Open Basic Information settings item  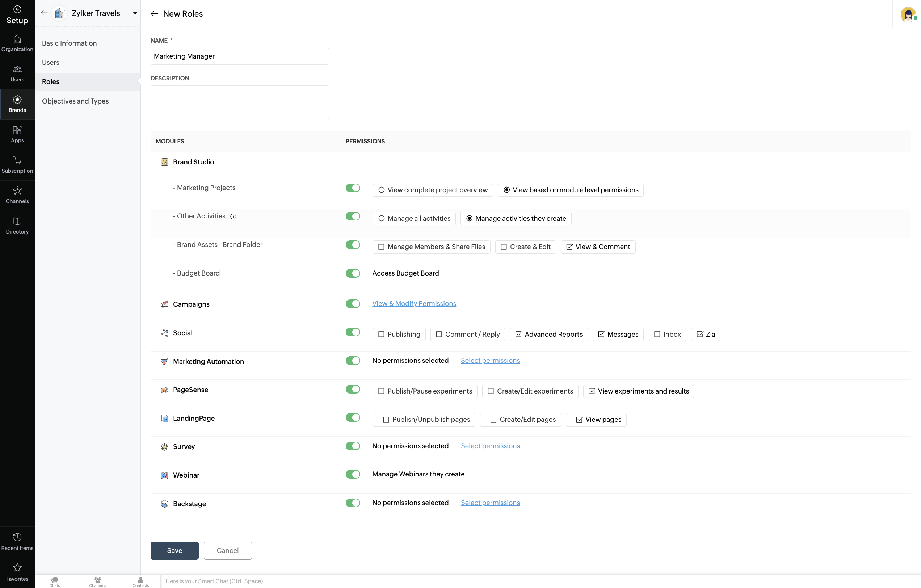69,43
